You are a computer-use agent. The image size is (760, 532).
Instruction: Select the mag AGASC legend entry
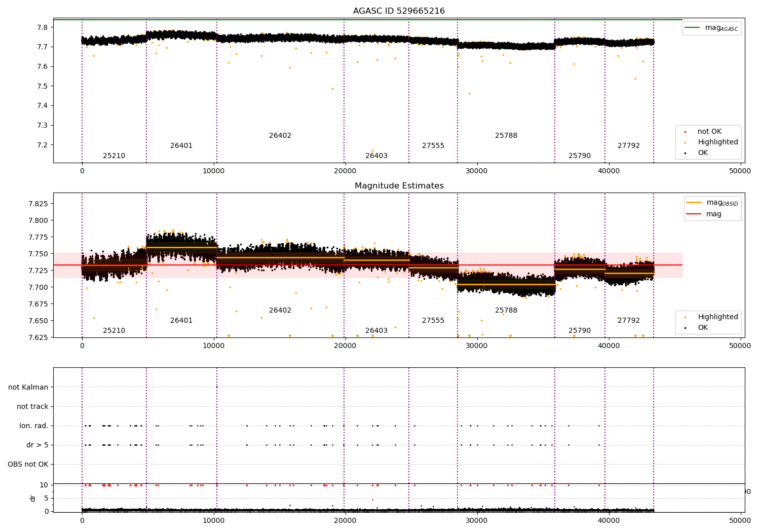(711, 28)
